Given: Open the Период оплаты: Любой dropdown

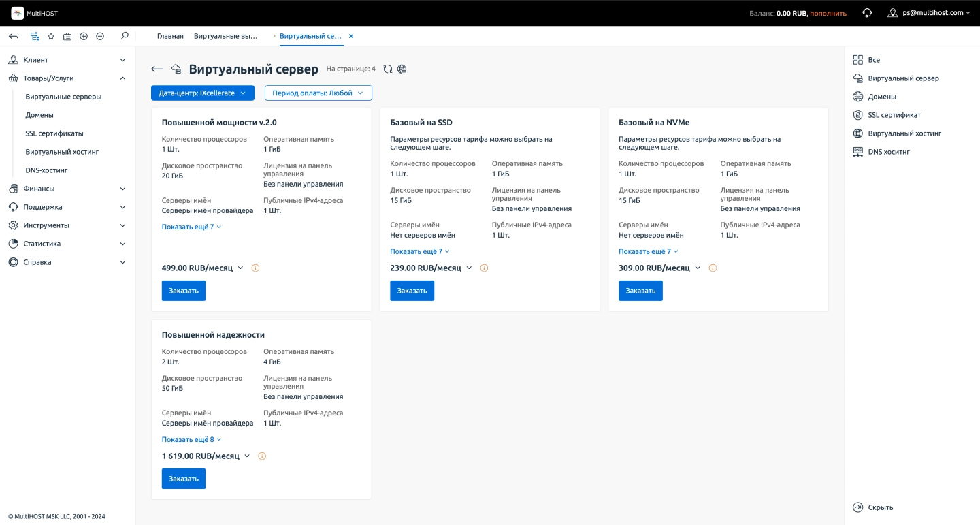Looking at the screenshot, I should click(x=318, y=93).
